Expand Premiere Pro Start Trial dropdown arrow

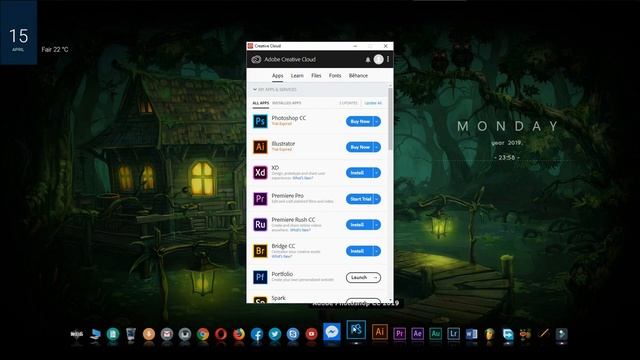coord(377,199)
